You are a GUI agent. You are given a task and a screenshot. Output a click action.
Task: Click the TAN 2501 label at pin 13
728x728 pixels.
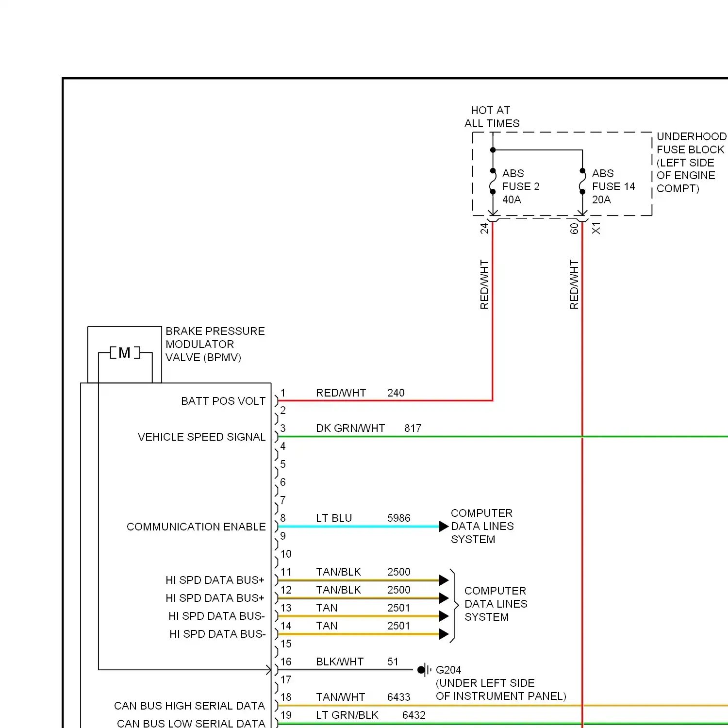click(x=363, y=608)
